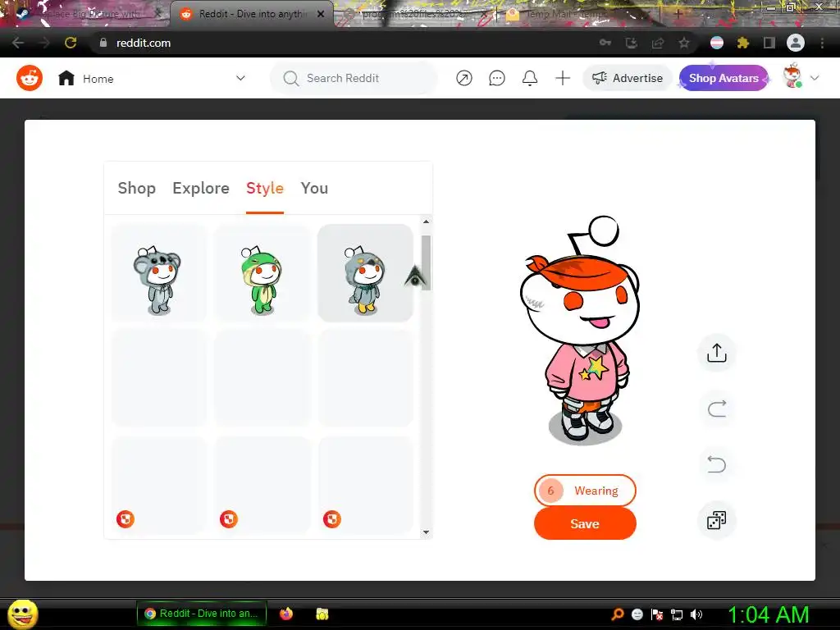Open the yellow folder taskbar icon
840x630 pixels.
tap(322, 614)
